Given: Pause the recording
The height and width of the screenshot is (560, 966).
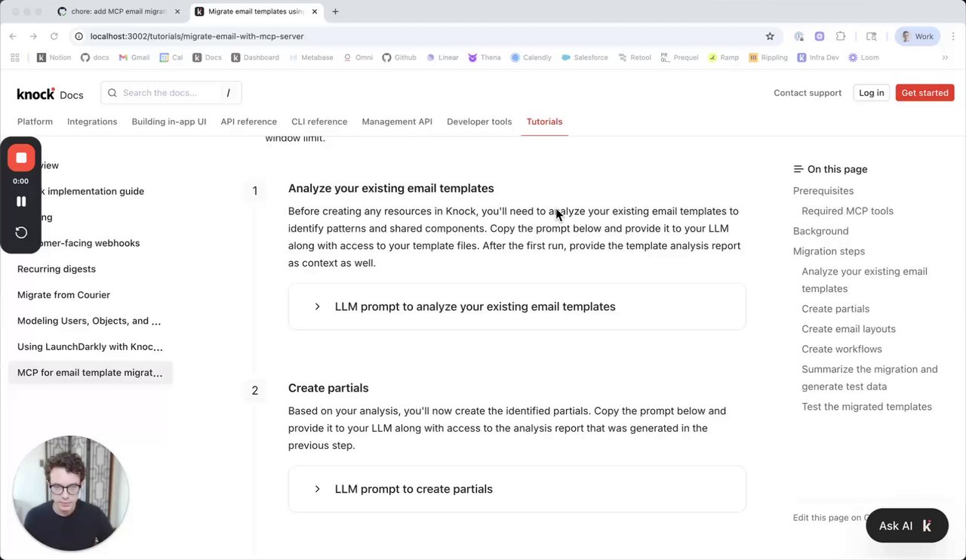Looking at the screenshot, I should [x=21, y=202].
